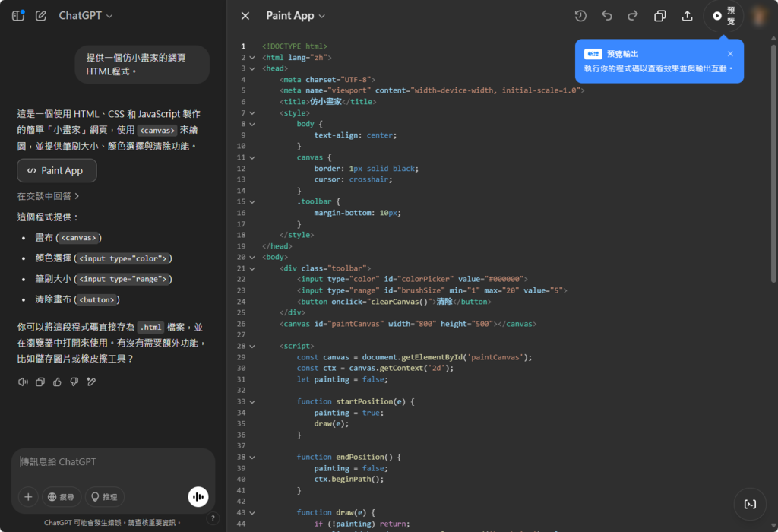Viewport: 778px width, 532px height.
Task: Click the "ctx.beginPath();" code line
Action: coord(349,480)
